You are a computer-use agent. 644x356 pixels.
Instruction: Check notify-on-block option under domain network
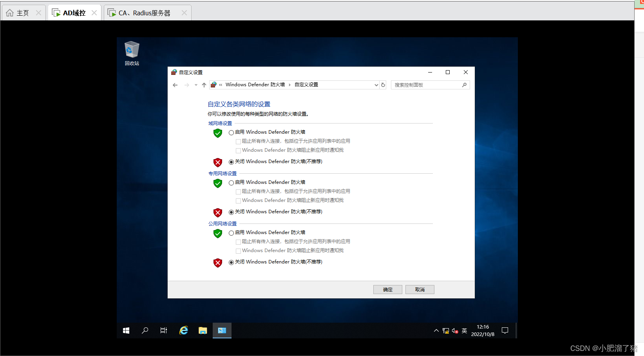tap(238, 151)
